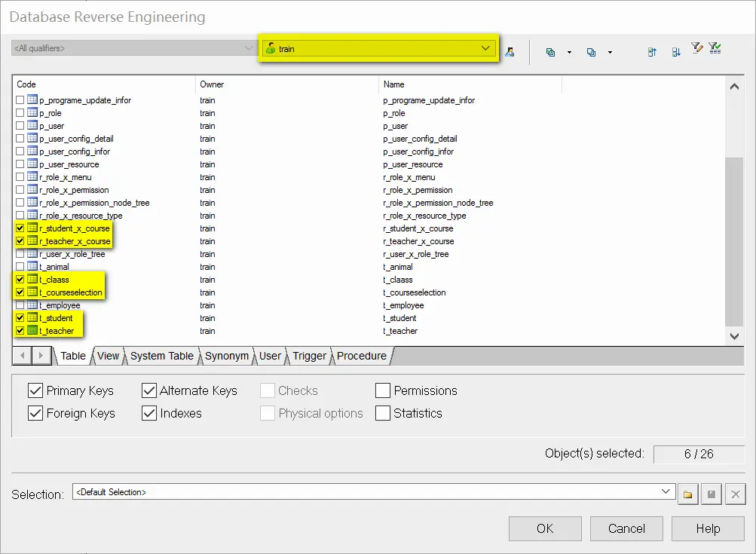Click the Deselect All icon
Viewport: 756px width, 554px height.
[x=592, y=52]
